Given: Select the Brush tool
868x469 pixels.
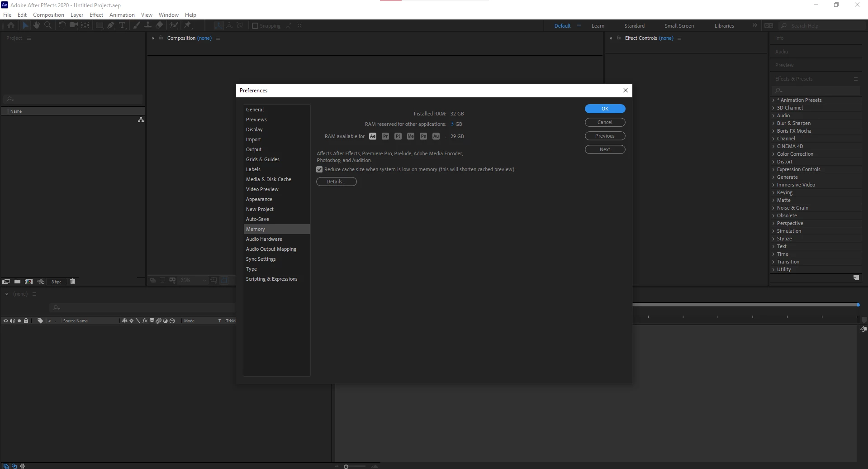Looking at the screenshot, I should pos(136,25).
